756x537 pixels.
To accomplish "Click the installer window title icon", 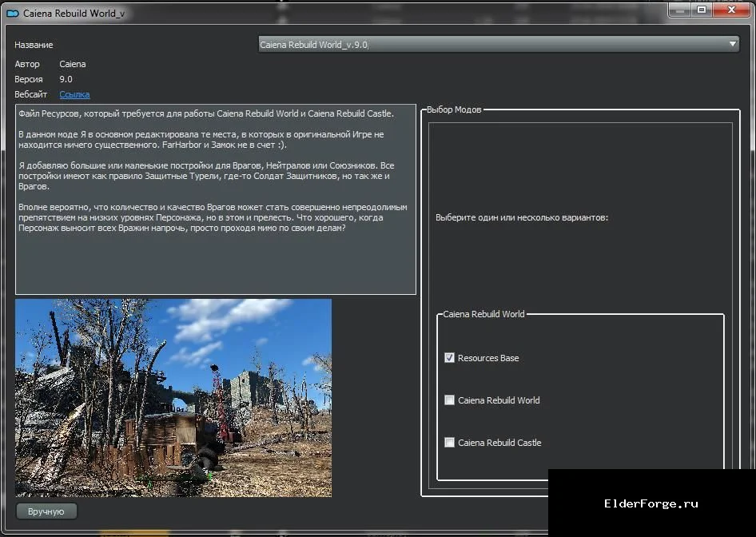I will [x=13, y=14].
